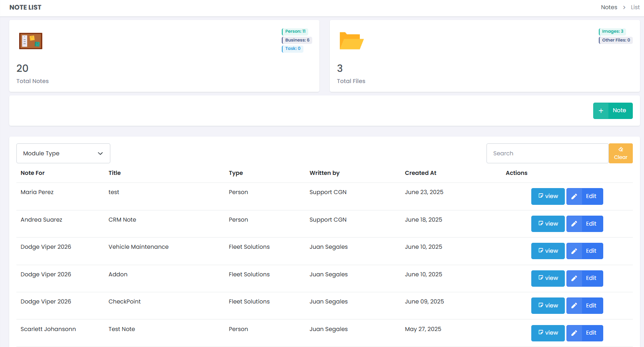This screenshot has height=347, width=644.
Task: Click the Title column header
Action: 115,173
